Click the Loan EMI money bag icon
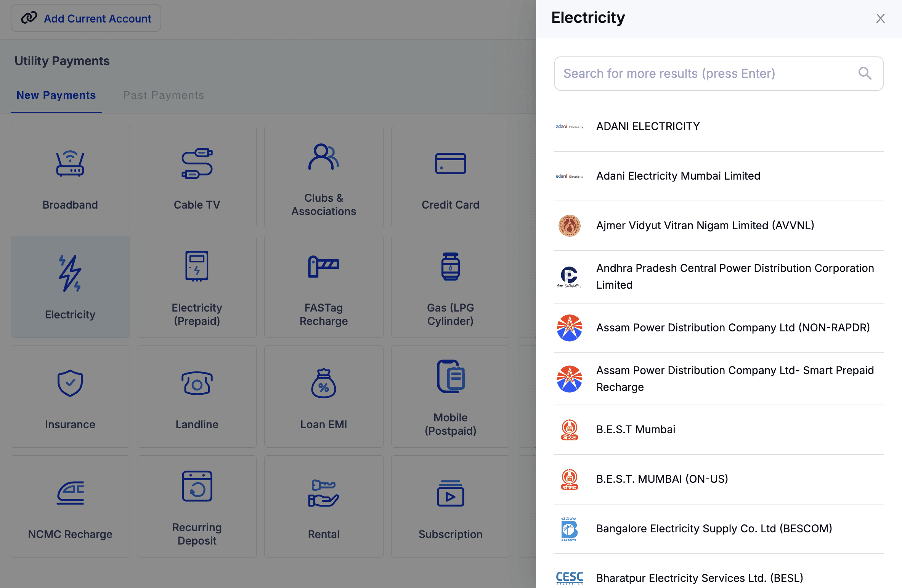 click(x=323, y=383)
